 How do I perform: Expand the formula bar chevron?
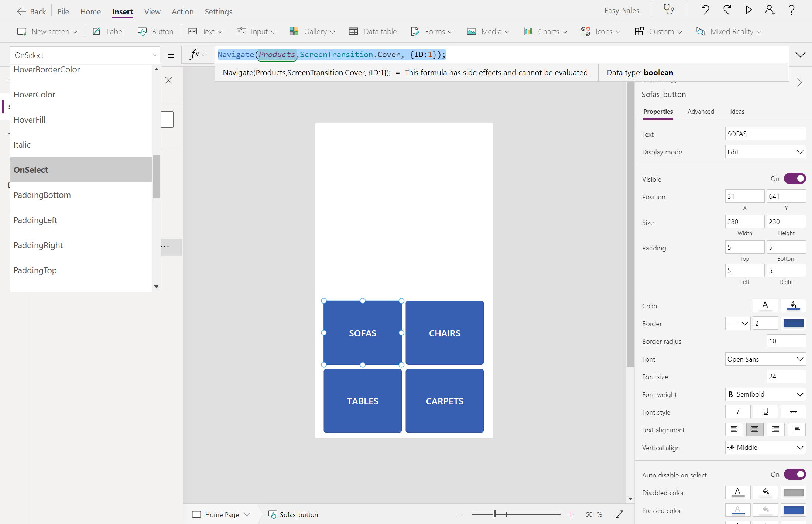[x=800, y=55]
